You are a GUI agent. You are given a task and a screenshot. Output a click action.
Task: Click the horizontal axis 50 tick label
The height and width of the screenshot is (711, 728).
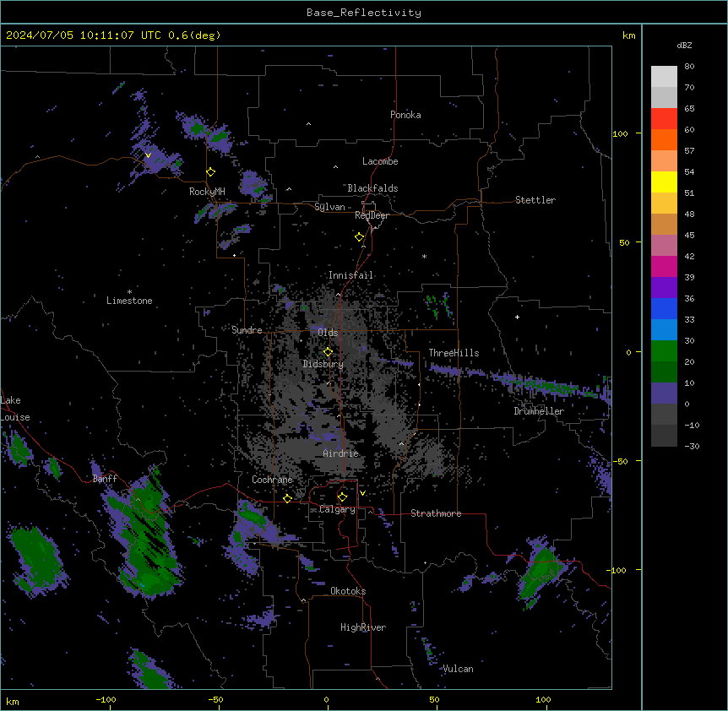pos(435,699)
